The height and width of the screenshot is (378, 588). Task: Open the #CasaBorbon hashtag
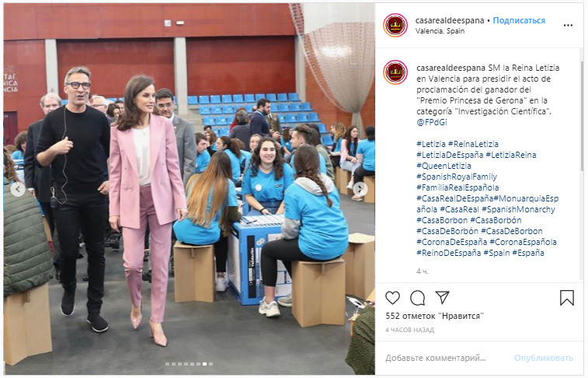click(x=442, y=220)
